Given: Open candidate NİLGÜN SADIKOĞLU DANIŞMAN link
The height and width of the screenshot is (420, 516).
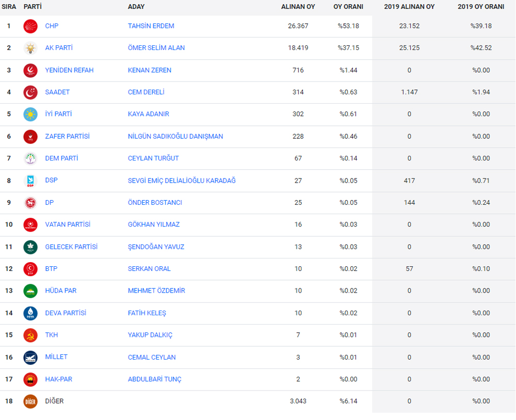Looking at the screenshot, I should (x=175, y=137).
